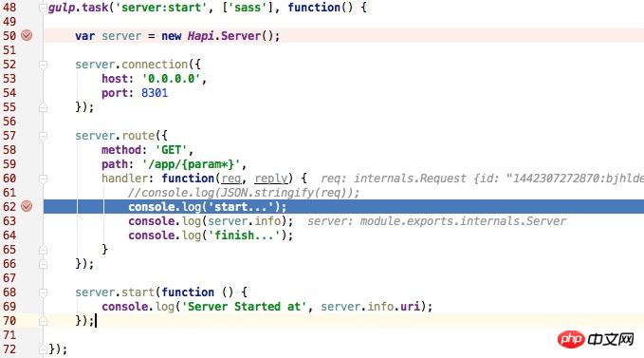Click the 'GET' method string
644x358 pixels.
tap(171, 150)
